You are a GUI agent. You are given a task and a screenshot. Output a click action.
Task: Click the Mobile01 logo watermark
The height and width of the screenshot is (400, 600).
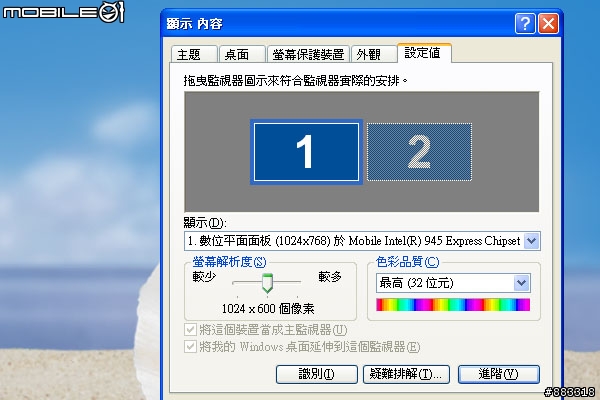tap(64, 12)
